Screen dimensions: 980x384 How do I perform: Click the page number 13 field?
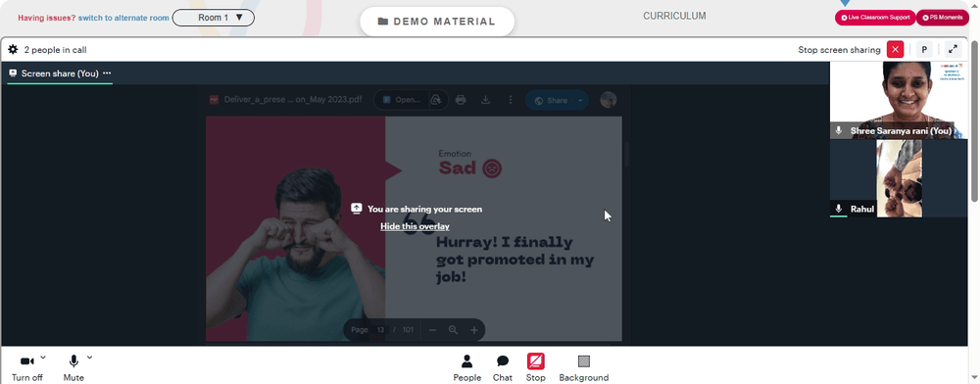pos(380,330)
